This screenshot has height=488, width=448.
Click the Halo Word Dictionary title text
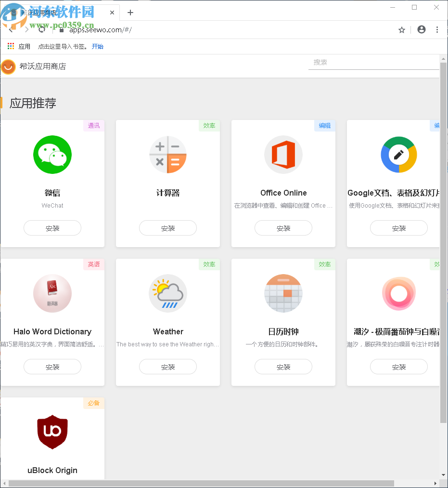pos(52,332)
